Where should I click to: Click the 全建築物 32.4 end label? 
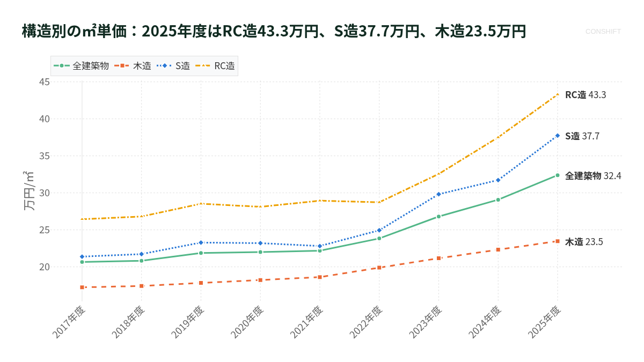point(593,176)
